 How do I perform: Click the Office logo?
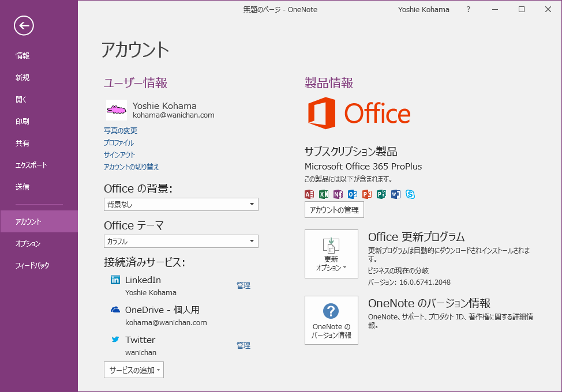click(359, 113)
